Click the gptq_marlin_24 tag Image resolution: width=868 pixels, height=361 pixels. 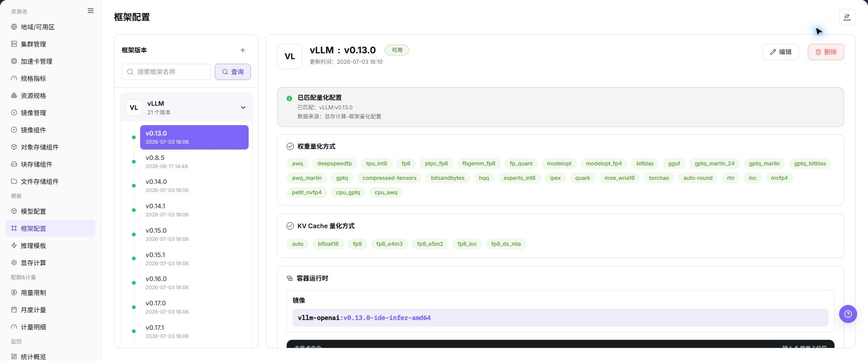coord(715,164)
